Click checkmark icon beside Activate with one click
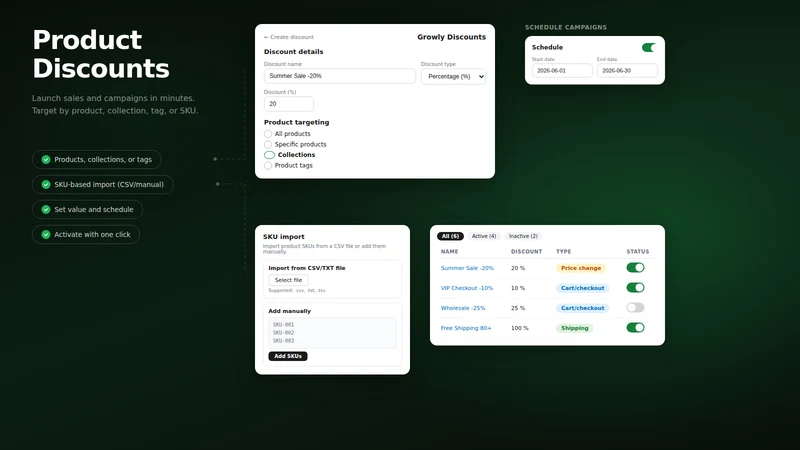This screenshot has height=450, width=800. [x=46, y=235]
